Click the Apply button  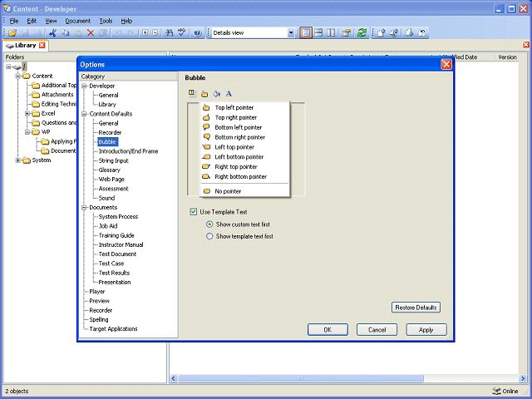coord(426,329)
